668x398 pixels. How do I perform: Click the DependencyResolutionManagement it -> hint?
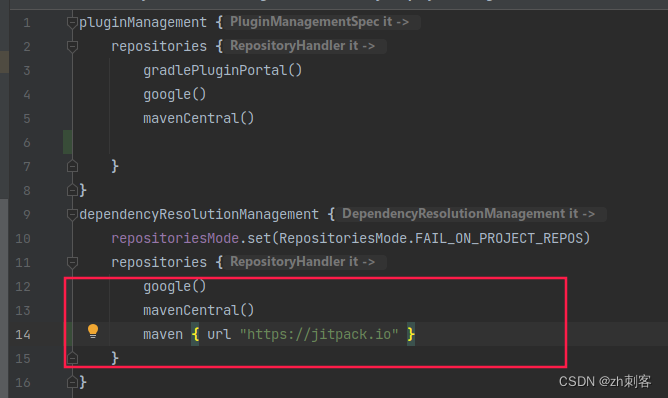click(468, 214)
